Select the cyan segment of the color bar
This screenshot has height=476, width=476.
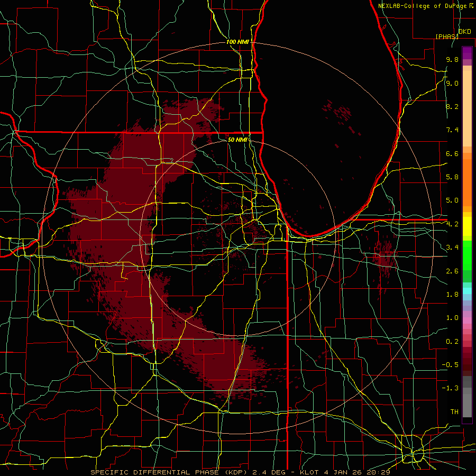coord(467,290)
